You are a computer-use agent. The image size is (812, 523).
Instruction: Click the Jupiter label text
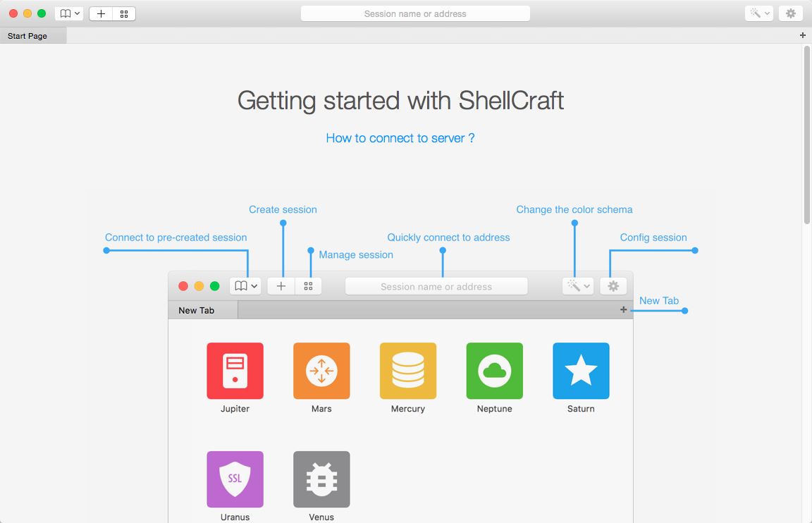(235, 409)
